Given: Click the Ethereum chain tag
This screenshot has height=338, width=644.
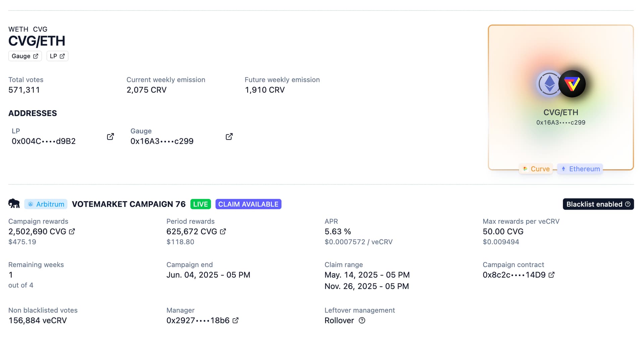Looking at the screenshot, I should [x=580, y=169].
